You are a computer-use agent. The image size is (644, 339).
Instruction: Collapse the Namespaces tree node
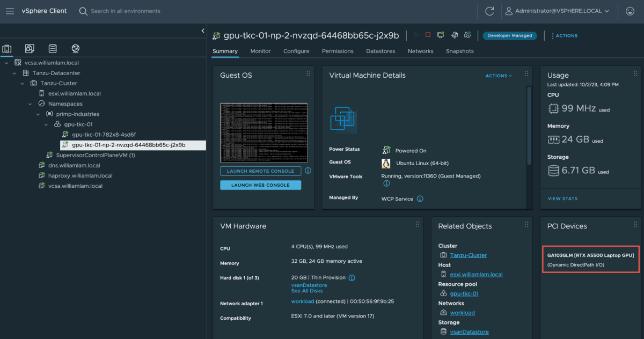click(30, 104)
